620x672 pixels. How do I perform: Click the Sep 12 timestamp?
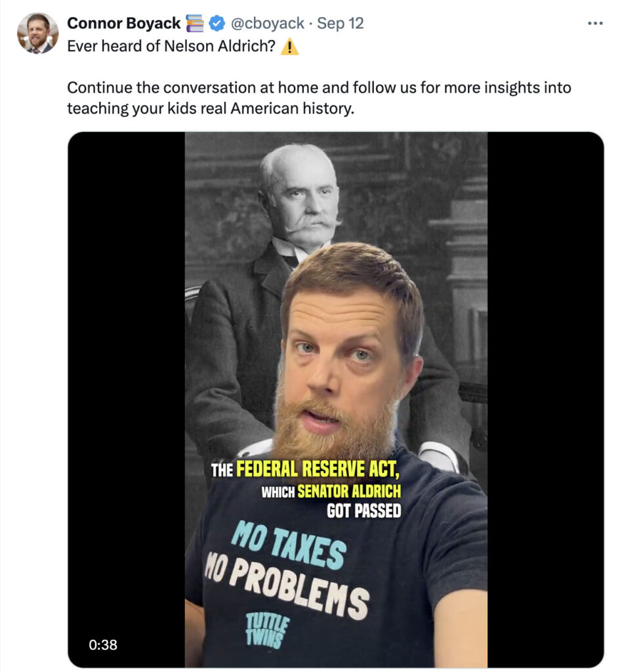coord(340,24)
